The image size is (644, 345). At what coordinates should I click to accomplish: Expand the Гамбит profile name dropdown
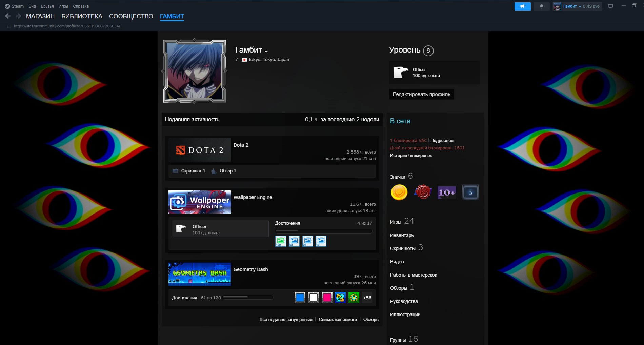tap(266, 52)
